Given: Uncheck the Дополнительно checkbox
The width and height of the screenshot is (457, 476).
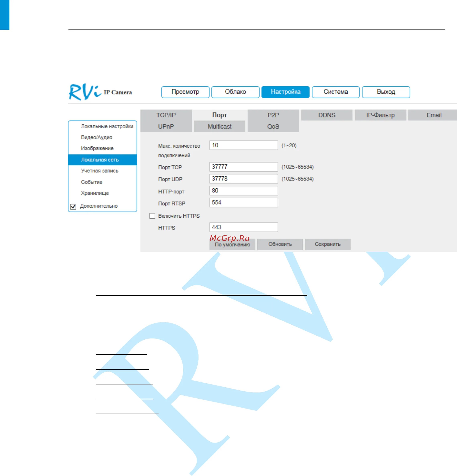Looking at the screenshot, I should 73,206.
